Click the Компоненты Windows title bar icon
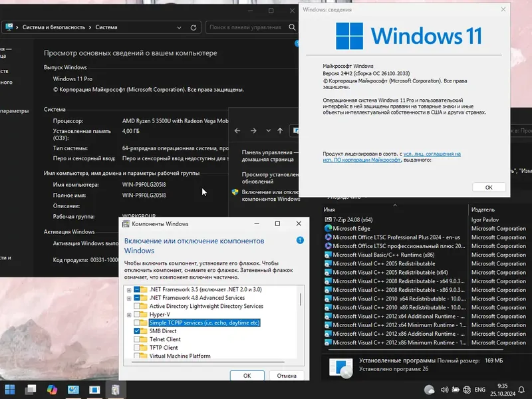532x399 pixels. click(126, 224)
